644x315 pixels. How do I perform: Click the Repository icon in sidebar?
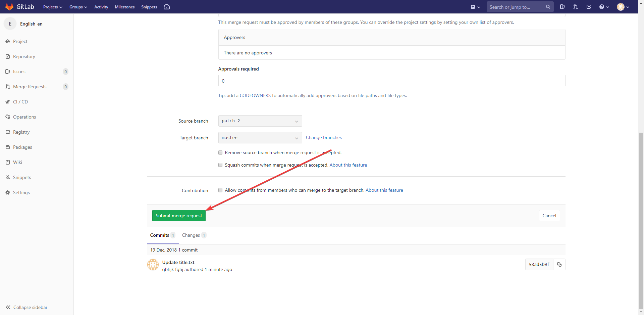[x=8, y=56]
